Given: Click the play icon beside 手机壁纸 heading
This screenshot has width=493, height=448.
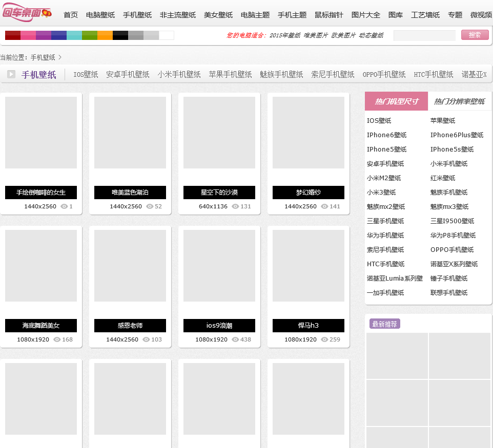Looking at the screenshot, I should pyautogui.click(x=11, y=75).
